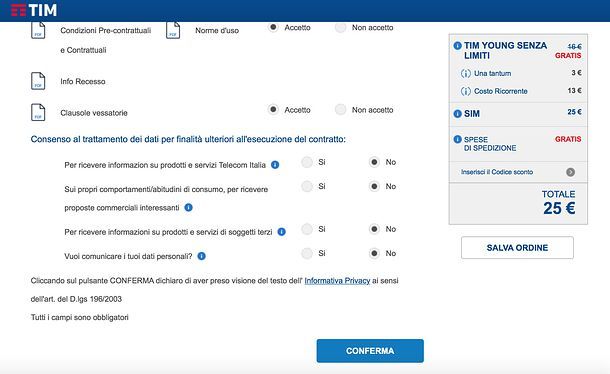Open Info Recesso PDF icon
This screenshot has height=374, width=610.
click(38, 81)
